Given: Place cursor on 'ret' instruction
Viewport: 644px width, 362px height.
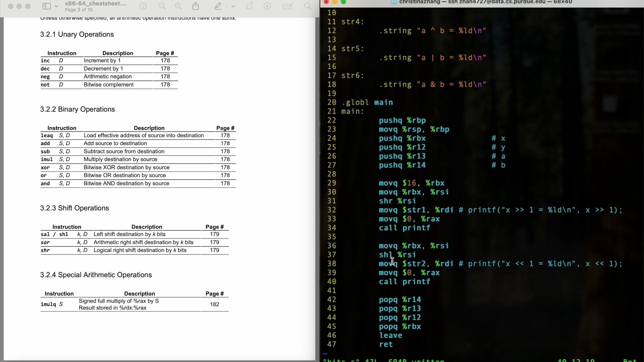Looking at the screenshot, I should tap(386, 344).
